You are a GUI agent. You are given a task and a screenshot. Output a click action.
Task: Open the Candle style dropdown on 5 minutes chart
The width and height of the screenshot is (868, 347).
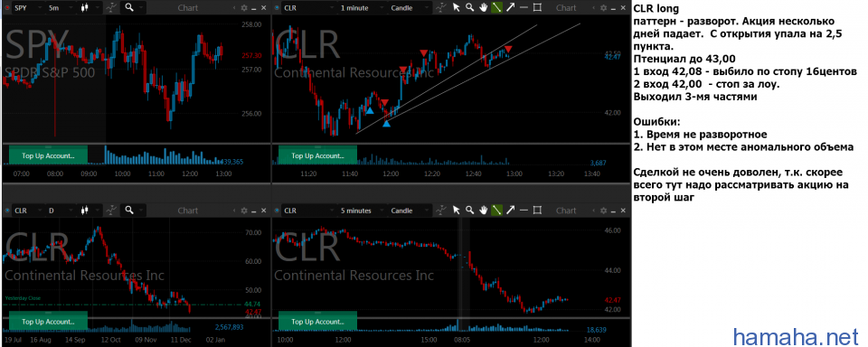click(409, 211)
